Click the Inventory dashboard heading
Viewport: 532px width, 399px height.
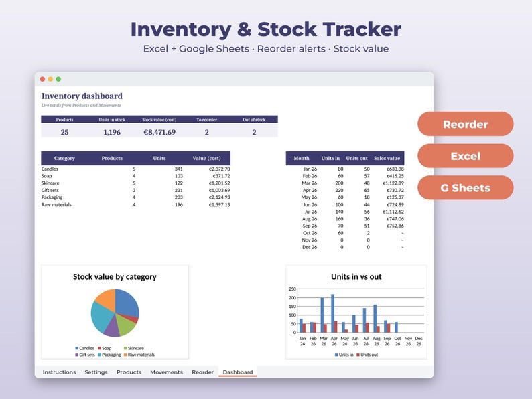tap(82, 96)
